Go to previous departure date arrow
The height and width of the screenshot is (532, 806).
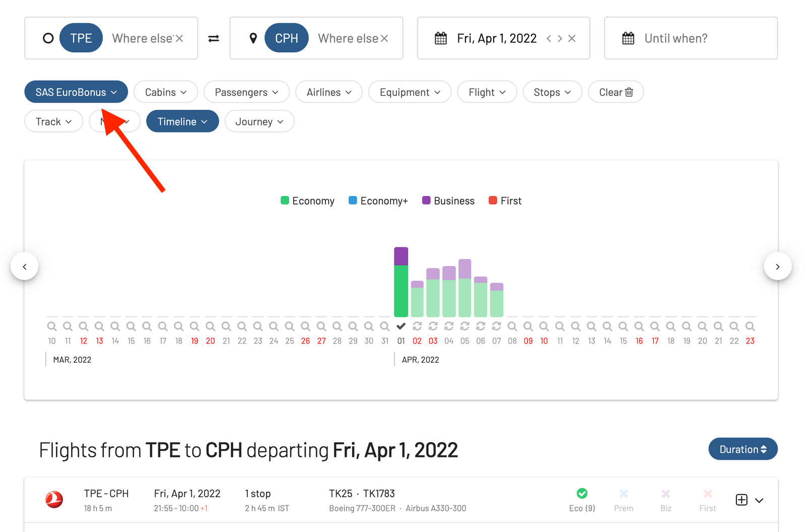point(549,38)
